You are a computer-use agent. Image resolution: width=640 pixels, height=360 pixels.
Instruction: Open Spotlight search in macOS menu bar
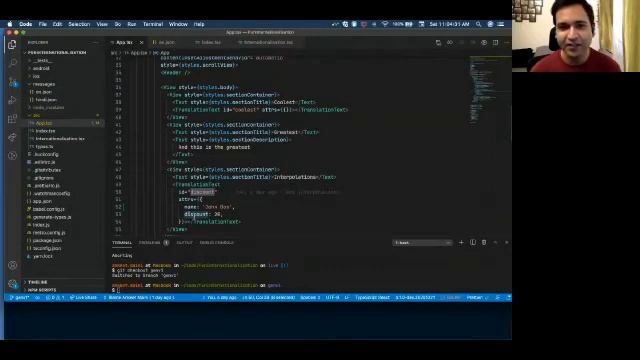tap(478, 24)
